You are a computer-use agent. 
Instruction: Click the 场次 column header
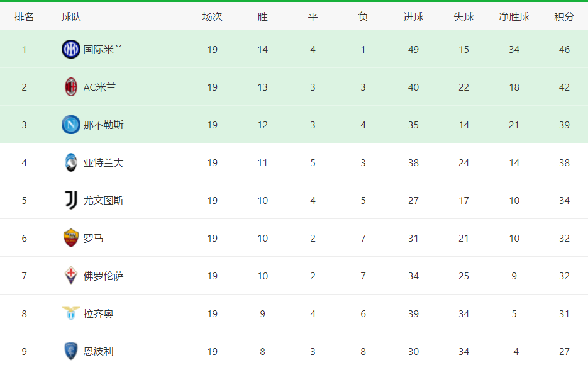pos(213,16)
